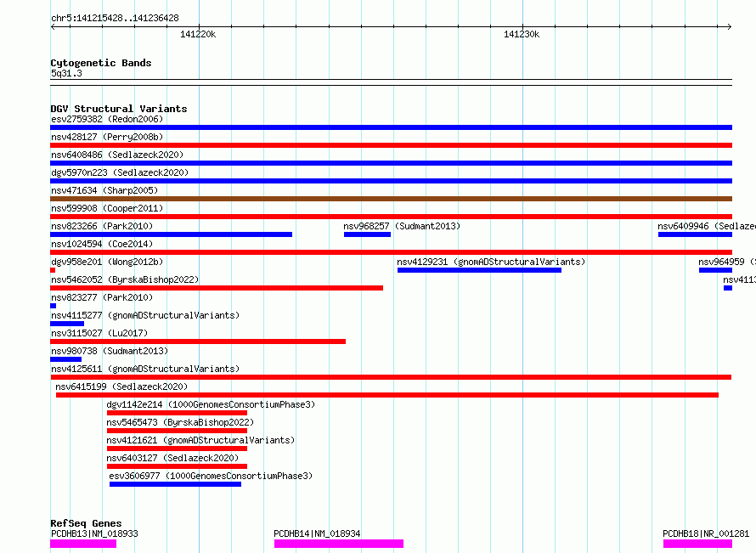Click the magenta PCDHB18 gene bar
The height and width of the screenshot is (553, 756).
(697, 544)
